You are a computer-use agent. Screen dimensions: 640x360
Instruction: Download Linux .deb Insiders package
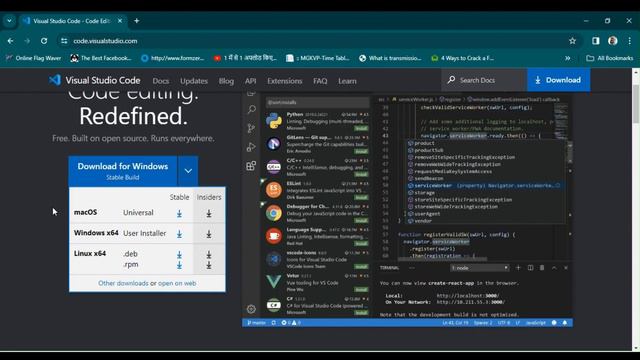(209, 254)
